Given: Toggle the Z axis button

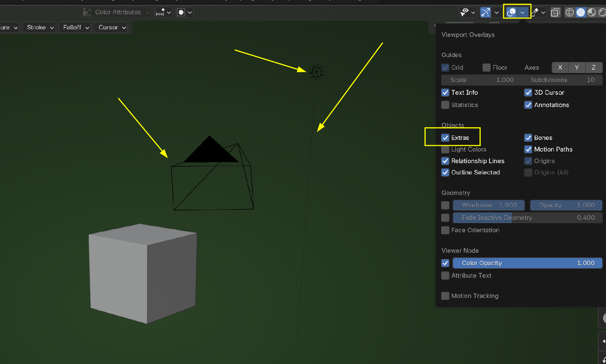Looking at the screenshot, I should click(x=594, y=68).
